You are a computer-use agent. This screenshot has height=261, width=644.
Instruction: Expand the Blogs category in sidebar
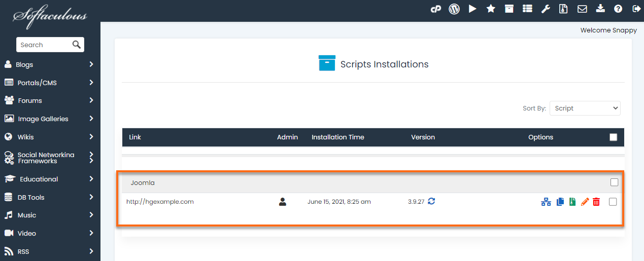(49, 64)
